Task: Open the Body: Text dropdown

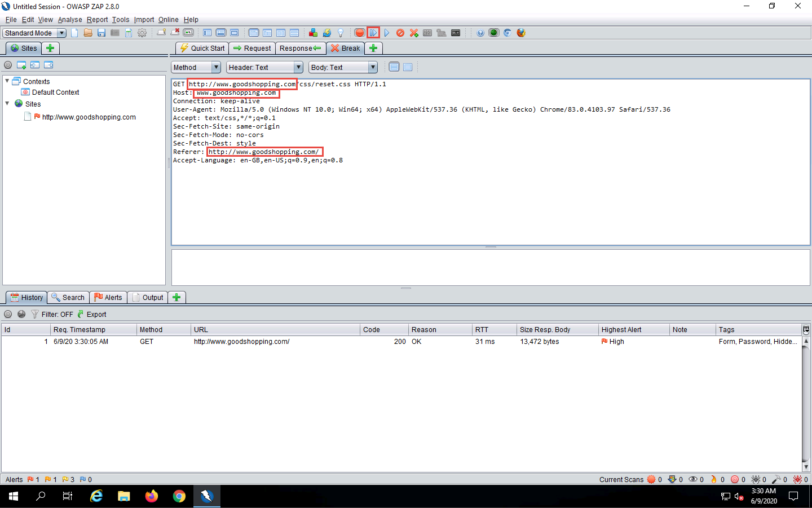Action: 343,67
